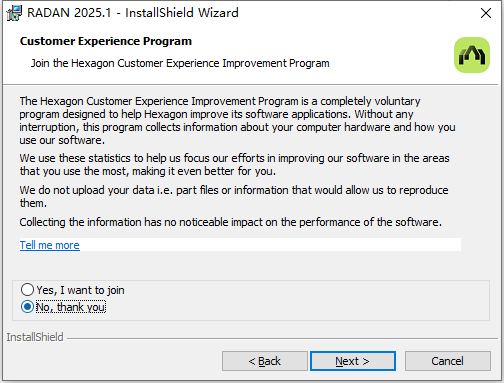Cancel the RADAN installation
The height and width of the screenshot is (383, 504).
448,361
